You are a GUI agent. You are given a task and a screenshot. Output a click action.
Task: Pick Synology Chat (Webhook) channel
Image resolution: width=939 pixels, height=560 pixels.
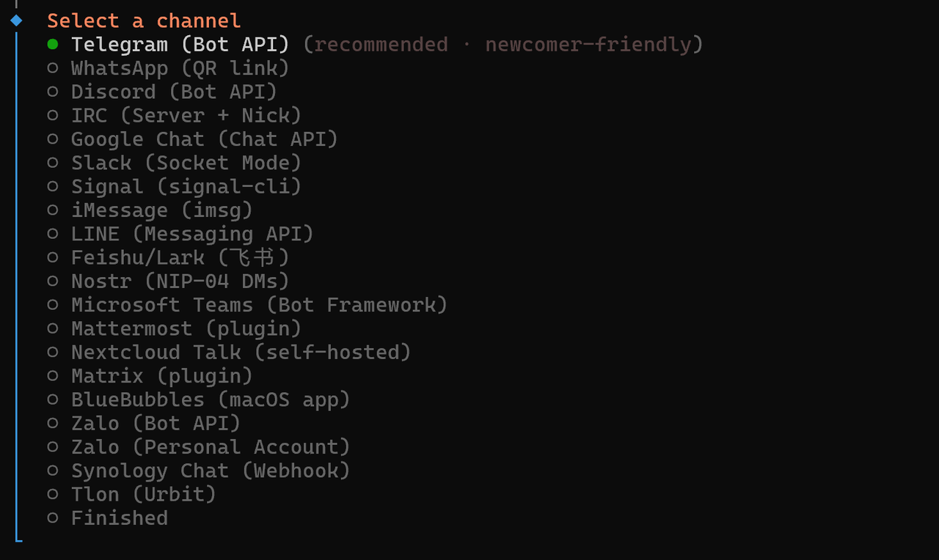point(53,471)
